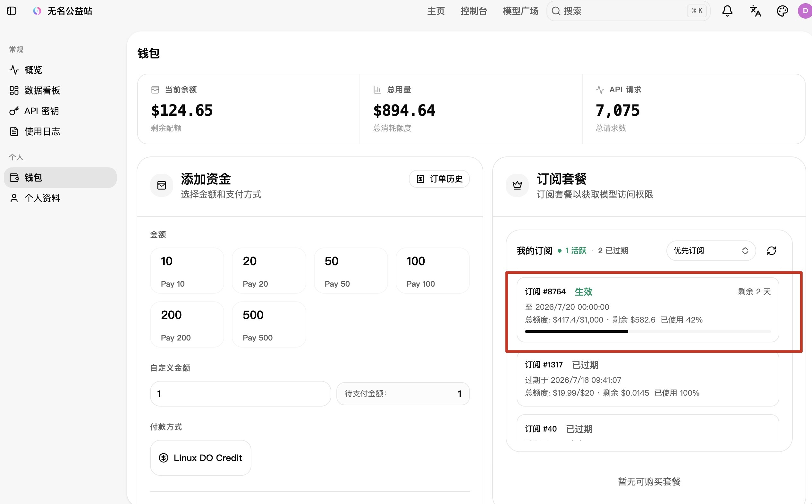Open 使用日志 in the sidebar
Image resolution: width=812 pixels, height=504 pixels.
tap(60, 132)
